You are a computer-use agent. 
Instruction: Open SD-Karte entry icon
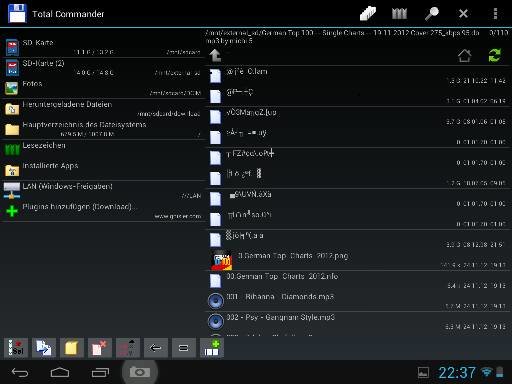point(12,47)
